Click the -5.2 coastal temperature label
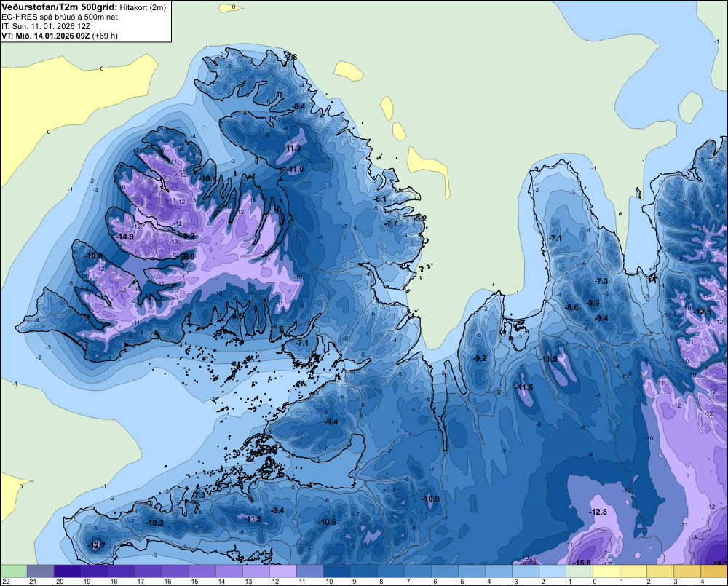This screenshot has height=586, width=728. tap(420, 218)
